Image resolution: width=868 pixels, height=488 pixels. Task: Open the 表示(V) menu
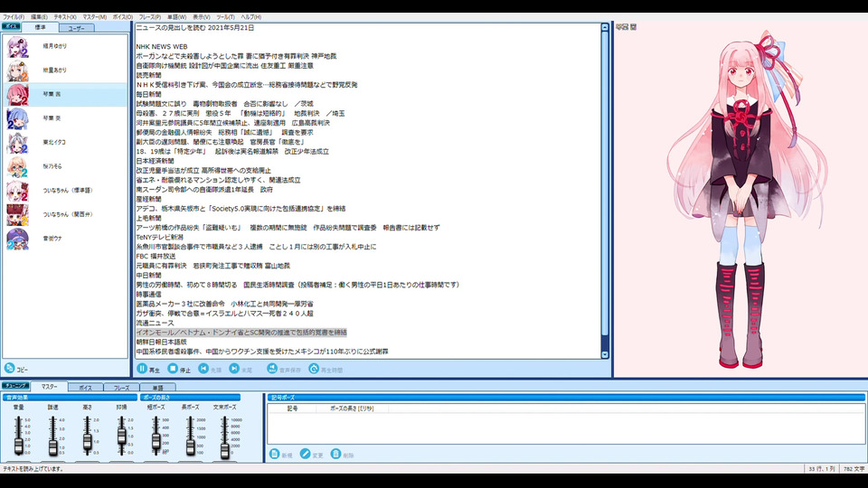(x=201, y=17)
